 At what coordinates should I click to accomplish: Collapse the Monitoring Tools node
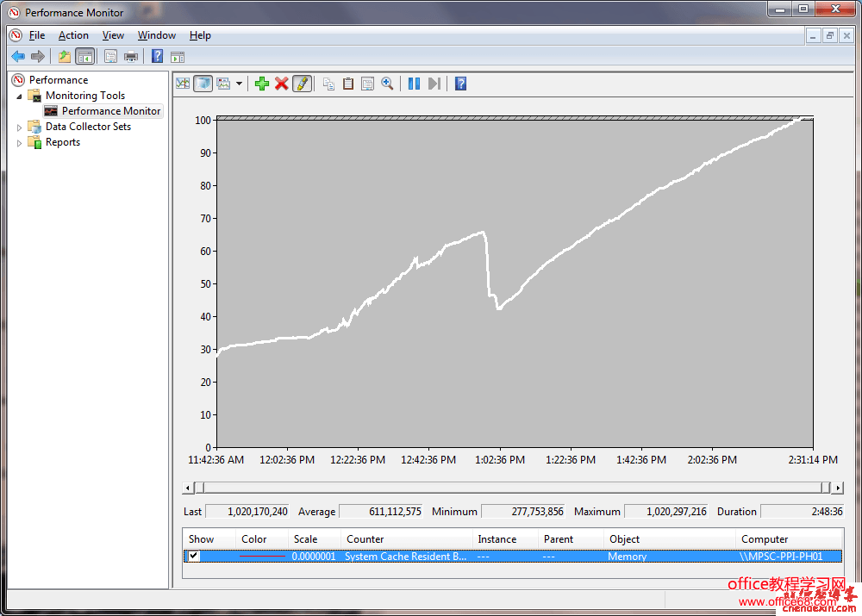tap(20, 96)
